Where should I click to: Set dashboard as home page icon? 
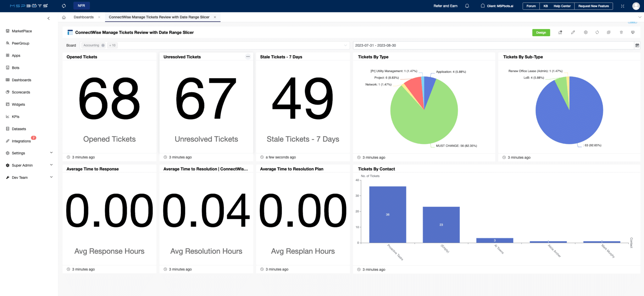[x=560, y=32]
